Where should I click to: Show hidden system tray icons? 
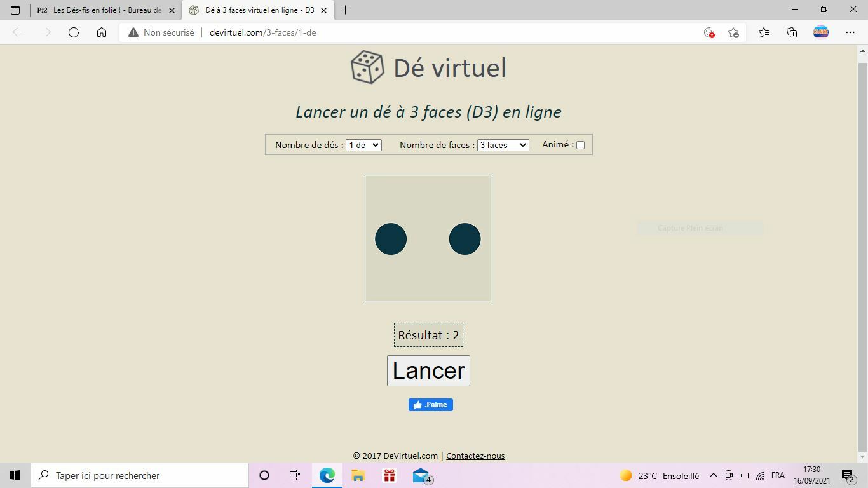(x=713, y=475)
